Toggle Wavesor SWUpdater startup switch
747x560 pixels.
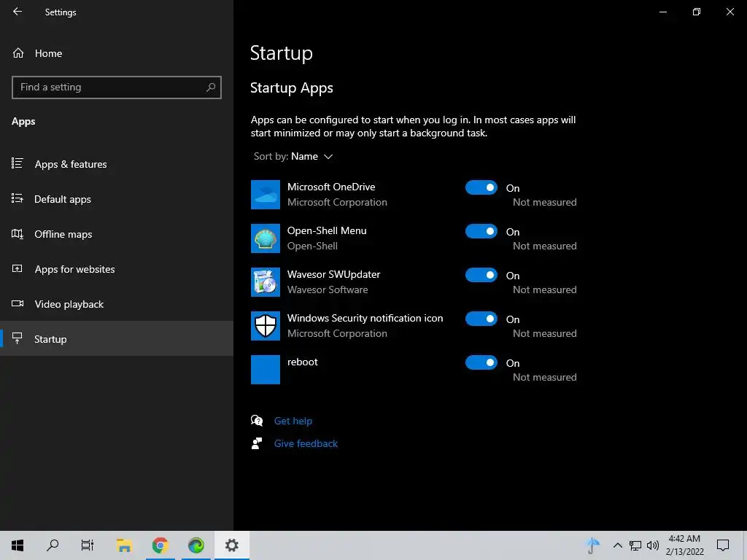[481, 275]
